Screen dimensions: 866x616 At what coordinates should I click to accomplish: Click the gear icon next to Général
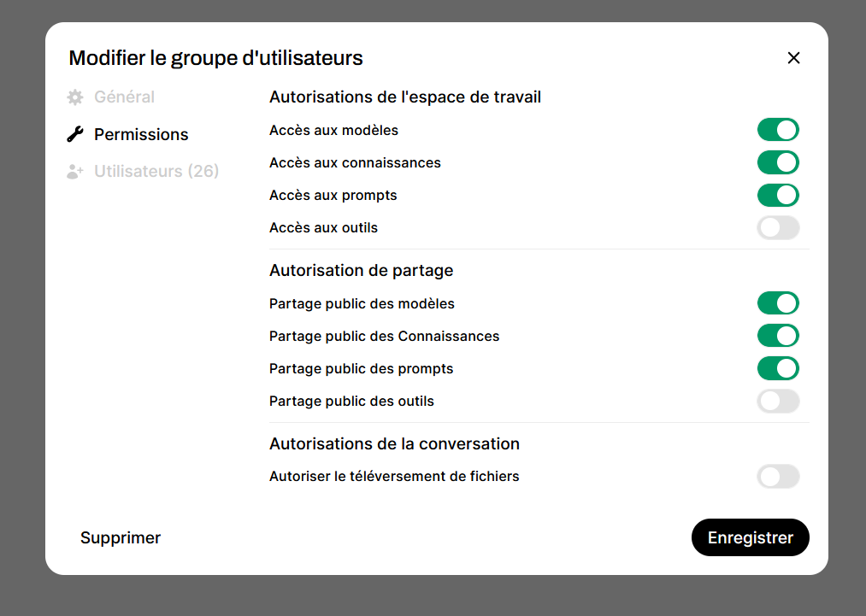75,97
